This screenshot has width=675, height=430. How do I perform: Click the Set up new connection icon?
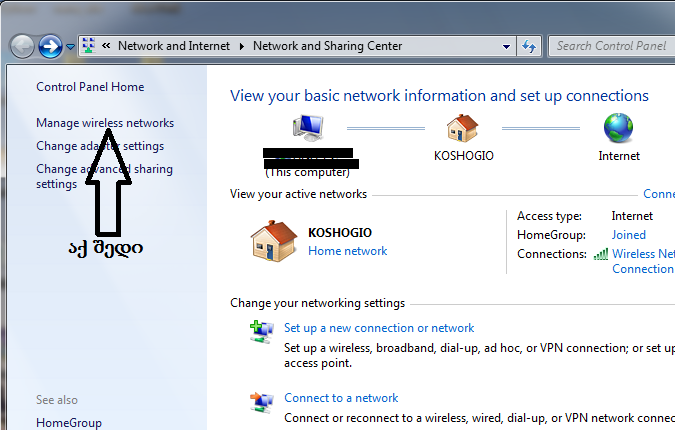coord(261,332)
